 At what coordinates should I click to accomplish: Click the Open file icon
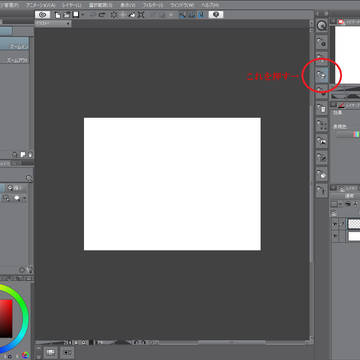click(x=67, y=15)
